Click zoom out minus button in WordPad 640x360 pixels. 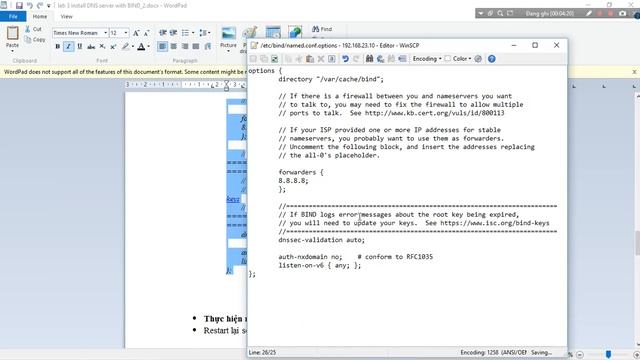point(580,355)
